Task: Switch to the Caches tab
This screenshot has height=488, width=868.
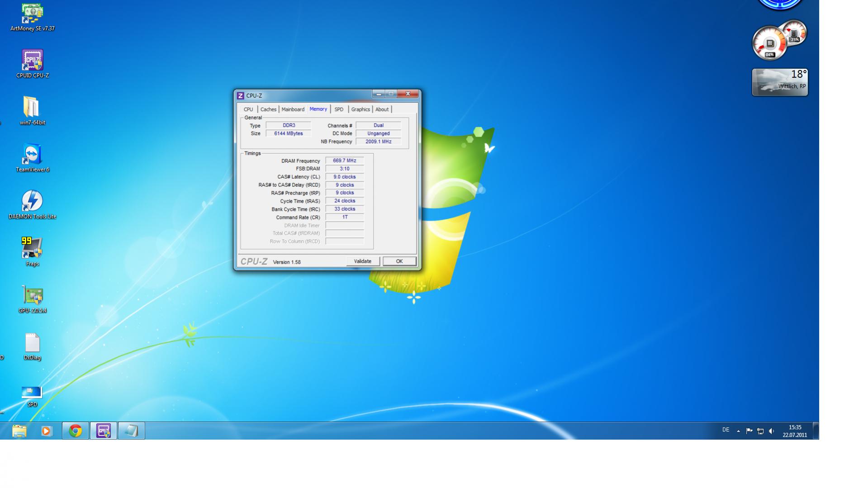Action: coord(268,109)
